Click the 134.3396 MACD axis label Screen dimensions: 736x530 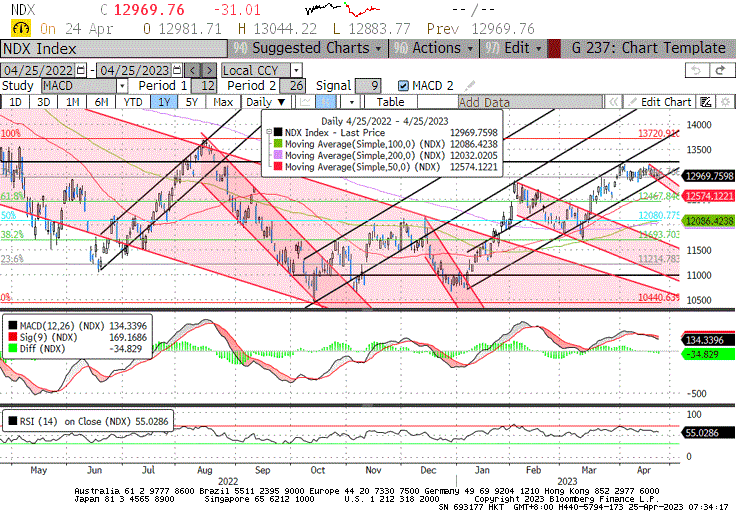click(x=708, y=340)
